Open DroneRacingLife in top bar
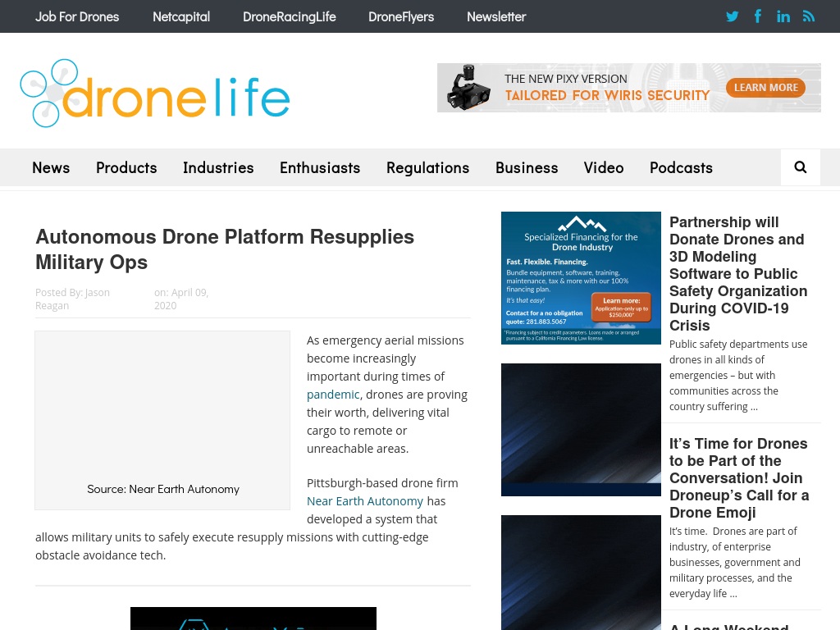 click(290, 16)
